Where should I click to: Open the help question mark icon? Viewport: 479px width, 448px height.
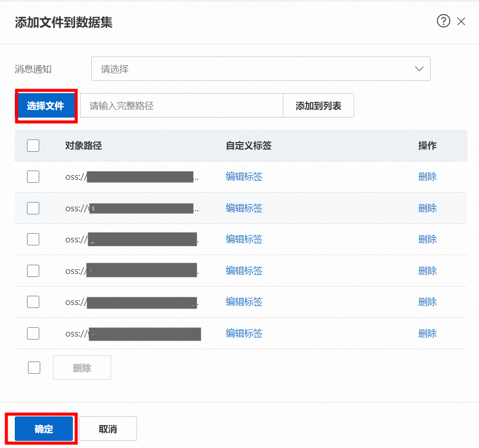(443, 21)
